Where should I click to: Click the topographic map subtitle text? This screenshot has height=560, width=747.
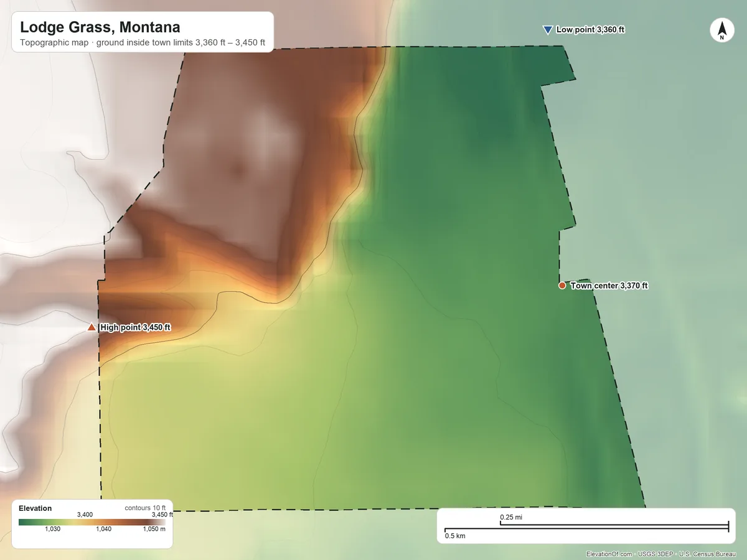tap(143, 44)
